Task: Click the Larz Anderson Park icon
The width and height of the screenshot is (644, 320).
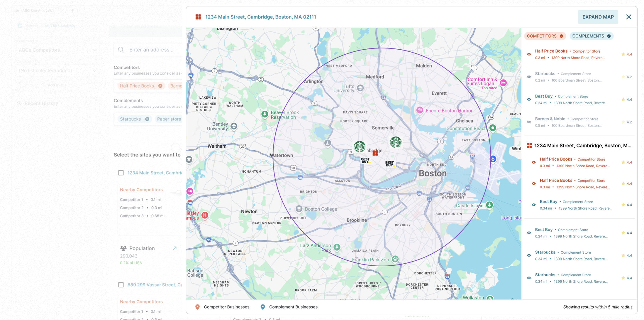Action: click(337, 247)
